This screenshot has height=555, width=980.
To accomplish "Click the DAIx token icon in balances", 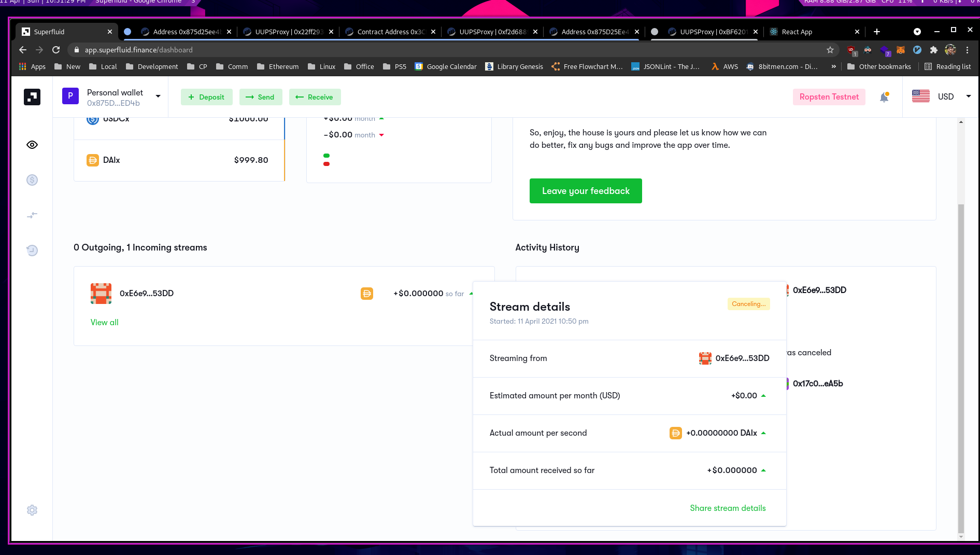I will (93, 160).
